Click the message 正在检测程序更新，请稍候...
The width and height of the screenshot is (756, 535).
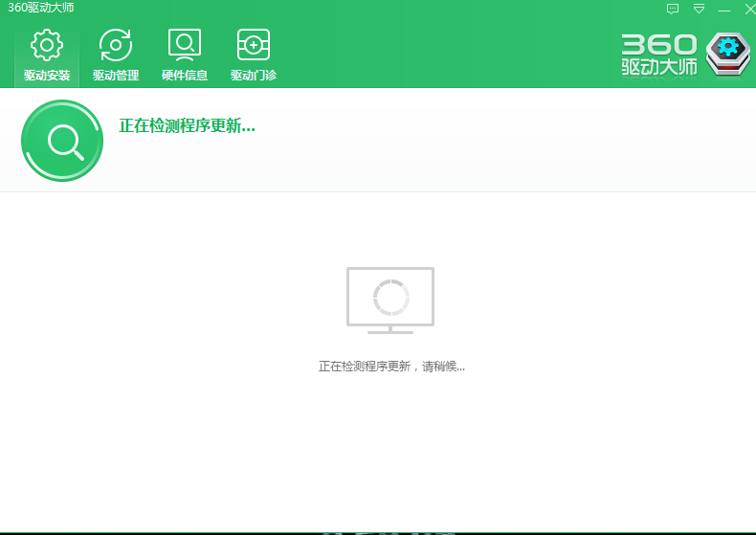pyautogui.click(x=391, y=367)
